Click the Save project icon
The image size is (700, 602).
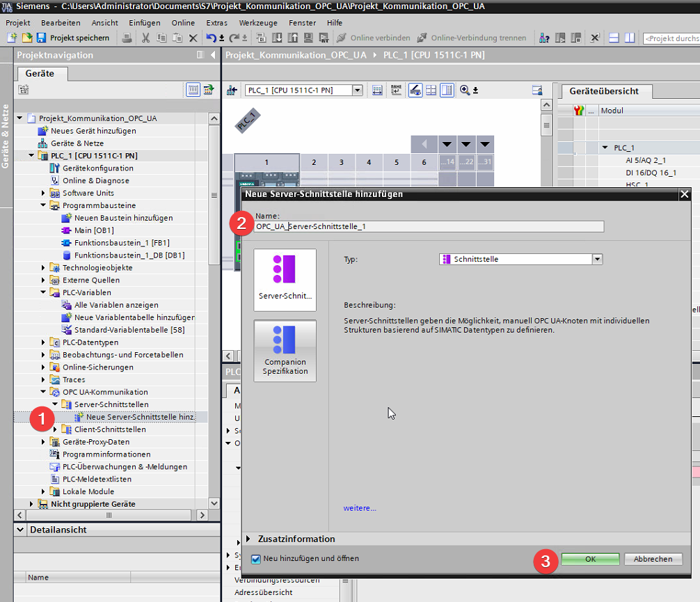[41, 38]
